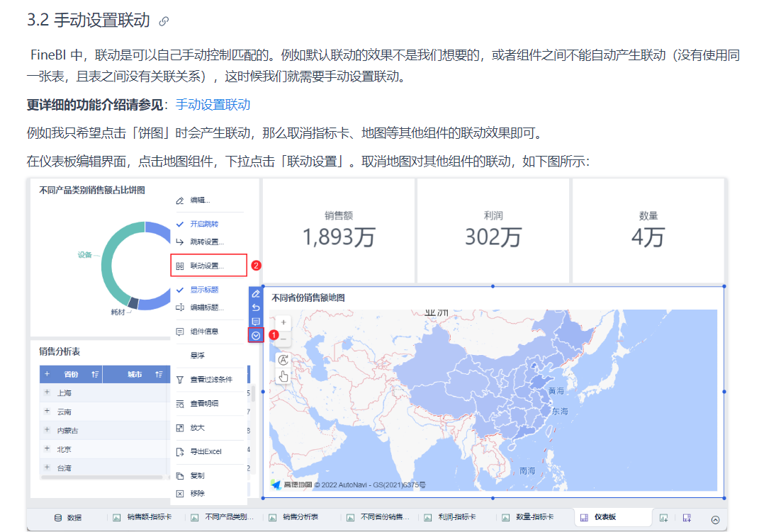Screen dimensions: 776x532
Task: Open the 手动设置联动 hyperlink
Action: pyautogui.click(x=213, y=105)
